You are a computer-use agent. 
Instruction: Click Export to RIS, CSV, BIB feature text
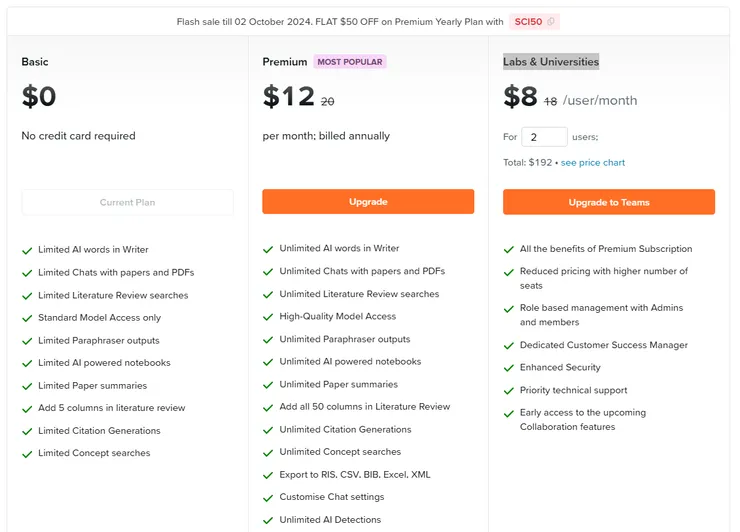[x=355, y=475]
